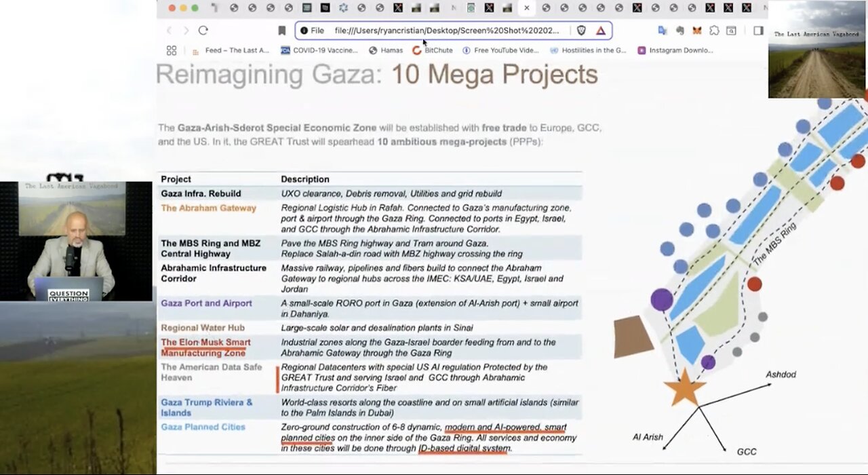Viewport: 868px width, 475px height.
Task: Close the active browser tab
Action: point(526,8)
